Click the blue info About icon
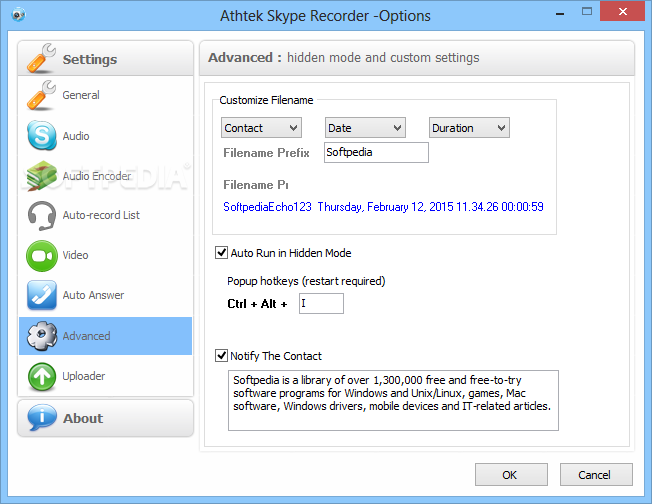 (x=42, y=418)
